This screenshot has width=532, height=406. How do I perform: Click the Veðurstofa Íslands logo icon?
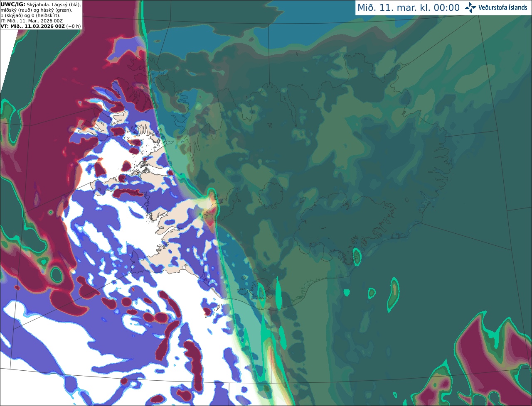470,7
